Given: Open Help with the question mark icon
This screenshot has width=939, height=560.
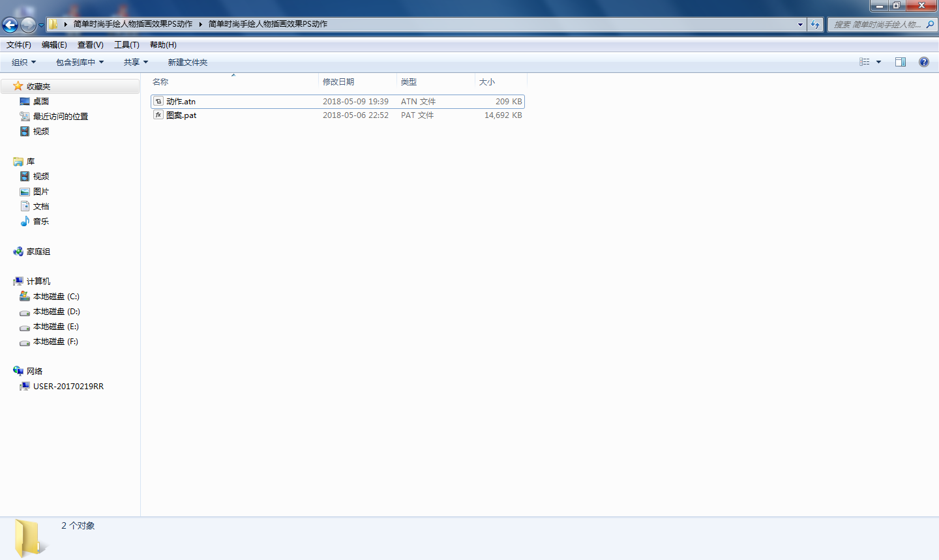Looking at the screenshot, I should pyautogui.click(x=923, y=62).
